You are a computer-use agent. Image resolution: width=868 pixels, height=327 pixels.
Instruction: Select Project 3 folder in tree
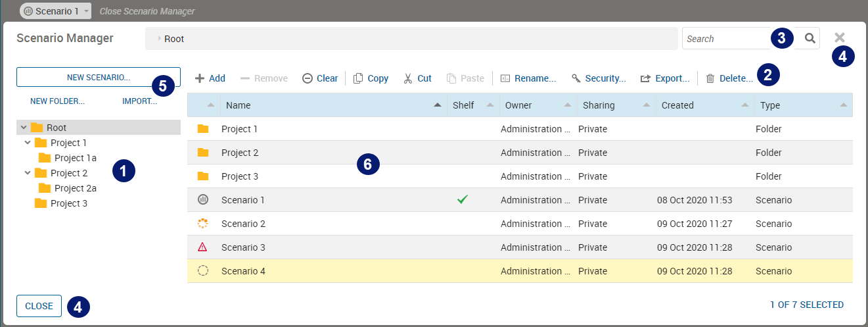click(x=68, y=203)
